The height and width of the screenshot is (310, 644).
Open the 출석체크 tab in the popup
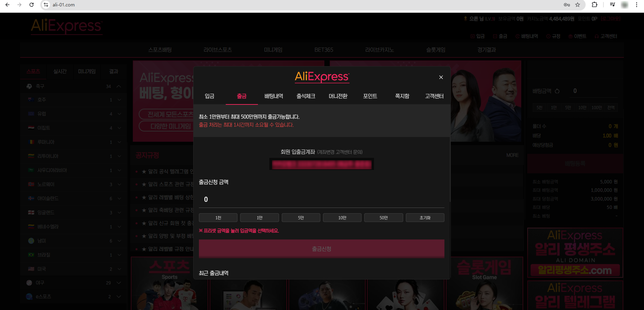coord(306,96)
